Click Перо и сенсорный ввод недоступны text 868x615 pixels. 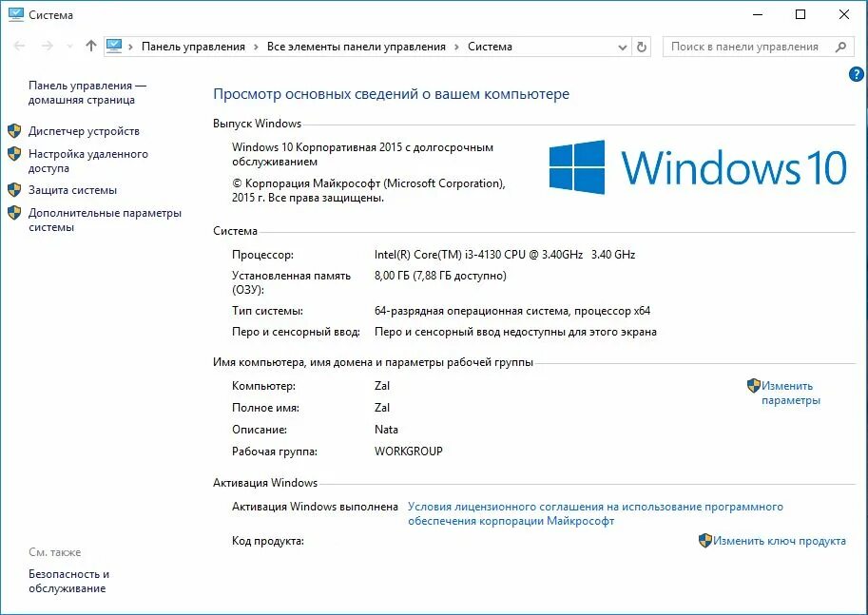point(515,332)
